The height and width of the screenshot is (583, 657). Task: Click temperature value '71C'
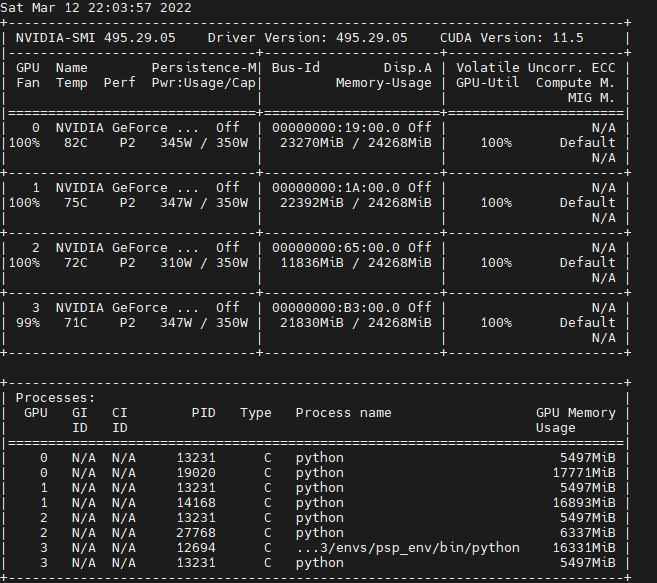(76, 323)
